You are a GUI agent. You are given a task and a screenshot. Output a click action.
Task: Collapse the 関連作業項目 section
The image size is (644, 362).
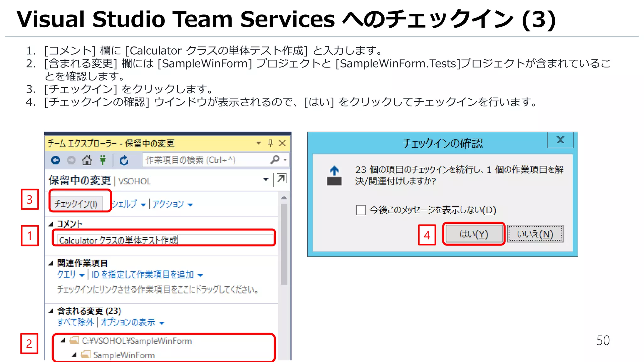pos(51,263)
